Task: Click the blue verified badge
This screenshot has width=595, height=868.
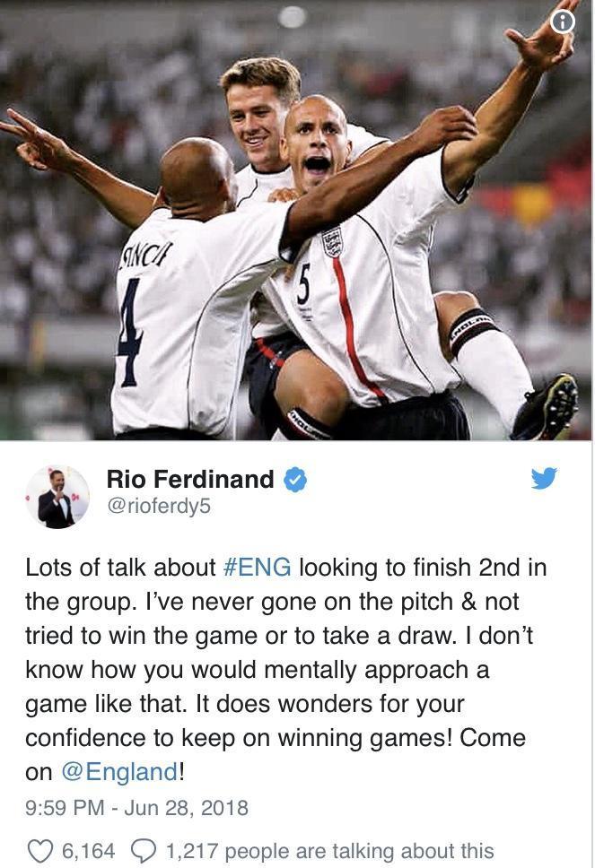Action: point(295,480)
